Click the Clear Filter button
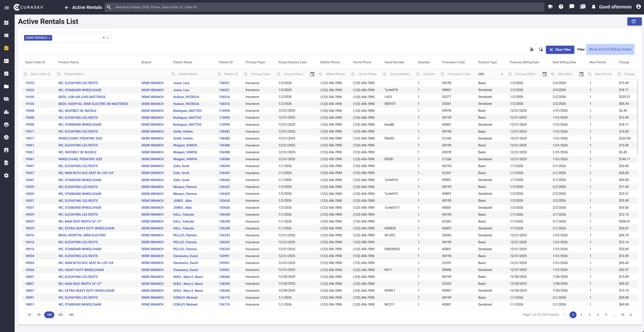This screenshot has height=332, width=644. click(x=560, y=50)
